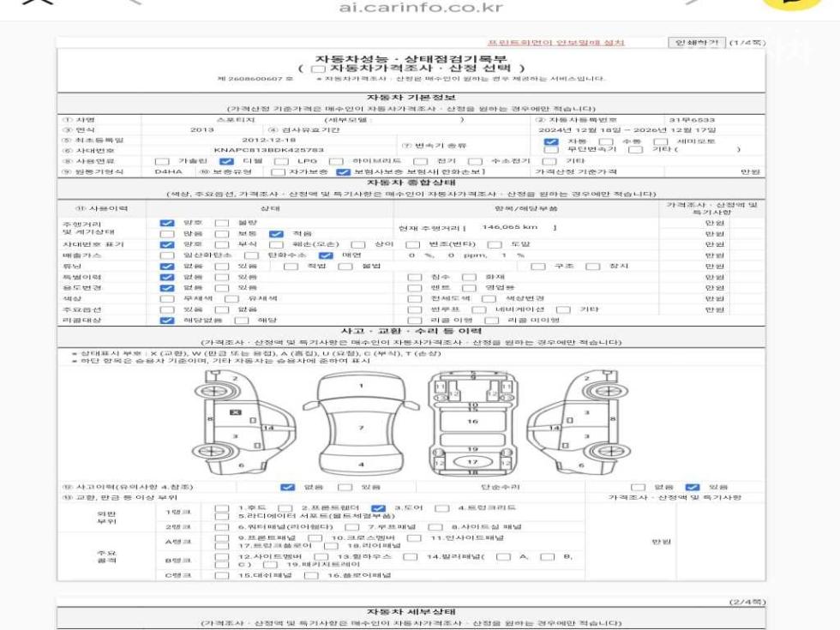Tick the 불량 checkbox in 주행거리 row
The height and width of the screenshot is (630, 840).
click(x=221, y=223)
